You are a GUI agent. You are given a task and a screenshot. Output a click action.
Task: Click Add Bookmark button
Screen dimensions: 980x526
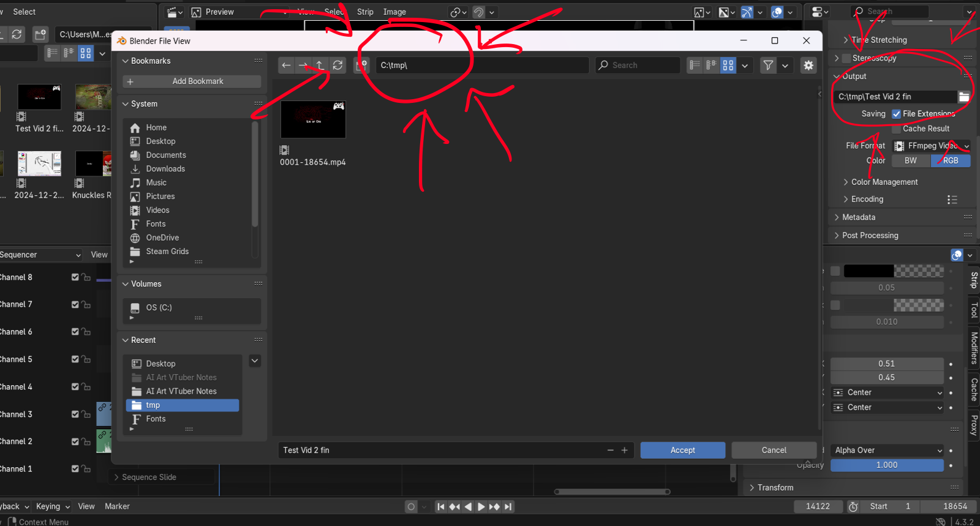pyautogui.click(x=192, y=81)
